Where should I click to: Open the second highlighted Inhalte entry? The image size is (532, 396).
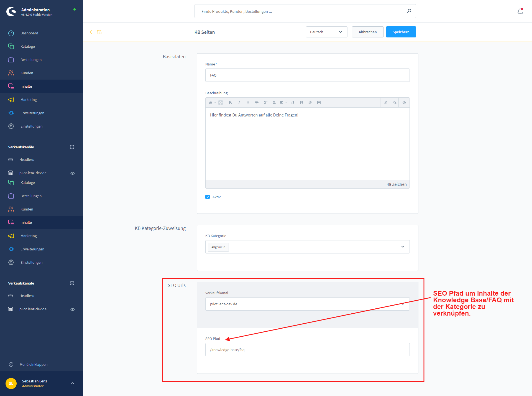[42, 222]
